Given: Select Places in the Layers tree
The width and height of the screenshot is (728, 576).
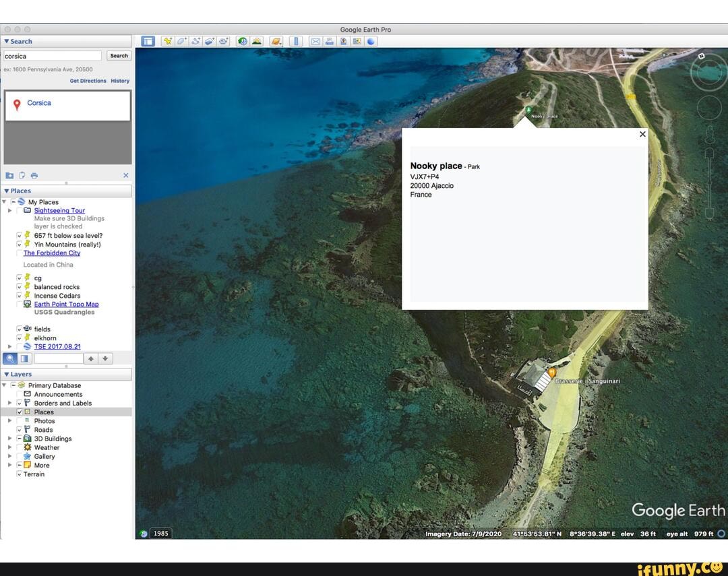Looking at the screenshot, I should click(44, 412).
